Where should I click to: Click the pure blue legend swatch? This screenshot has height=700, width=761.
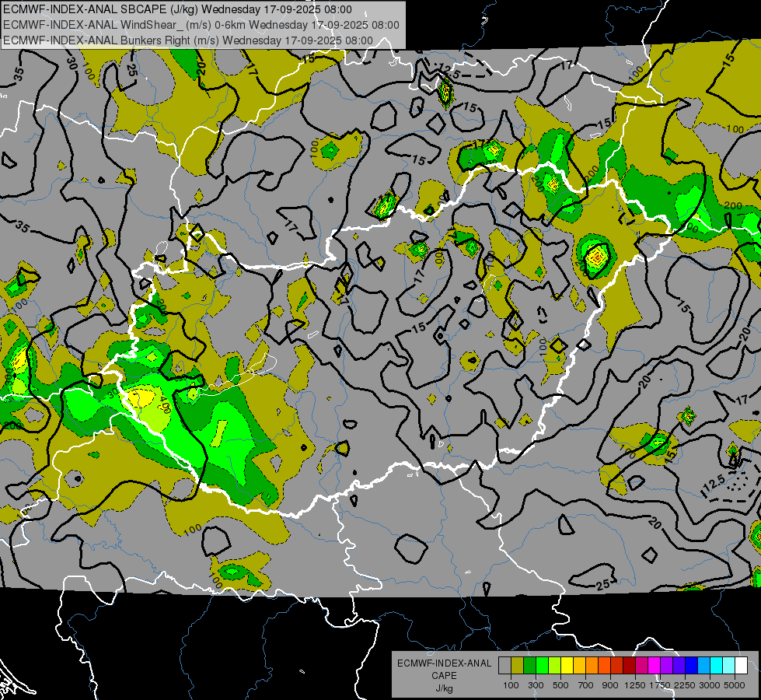(692, 666)
